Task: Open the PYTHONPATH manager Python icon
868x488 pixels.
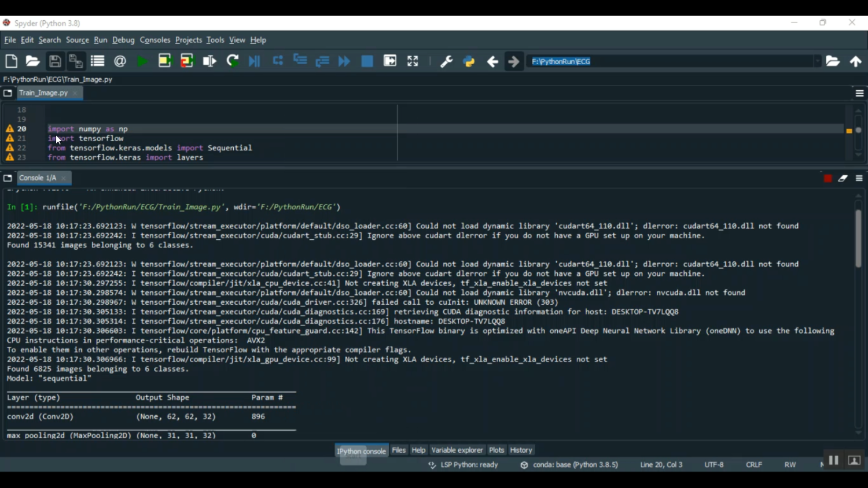Action: pyautogui.click(x=469, y=61)
